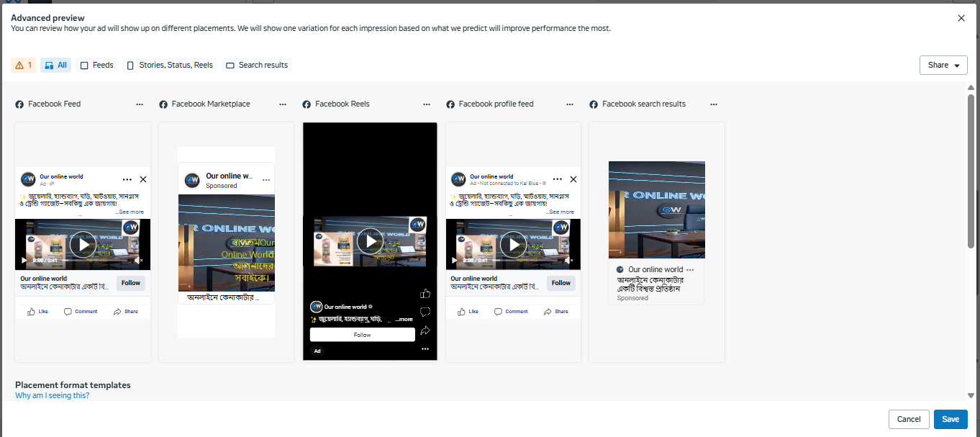The width and height of the screenshot is (980, 437).
Task: Open options dots in the Marketplace ad card
Action: 266,180
